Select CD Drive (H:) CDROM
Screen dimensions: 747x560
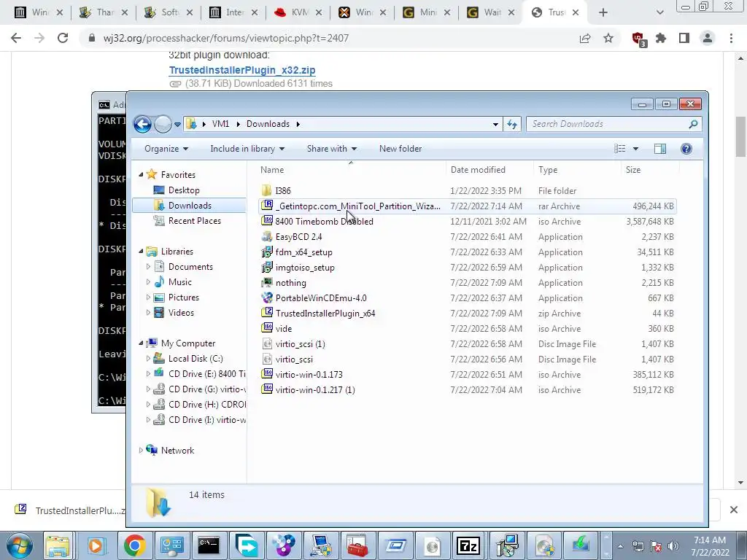click(206, 404)
